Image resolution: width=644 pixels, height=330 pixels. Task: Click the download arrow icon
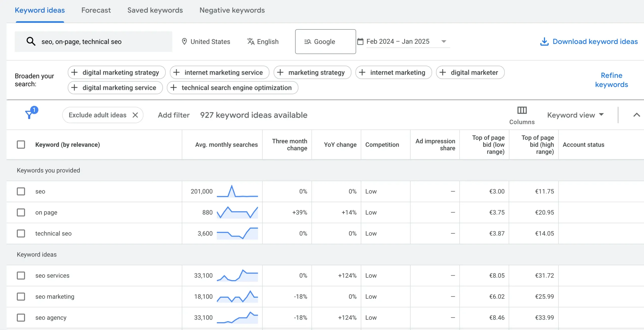pos(544,42)
